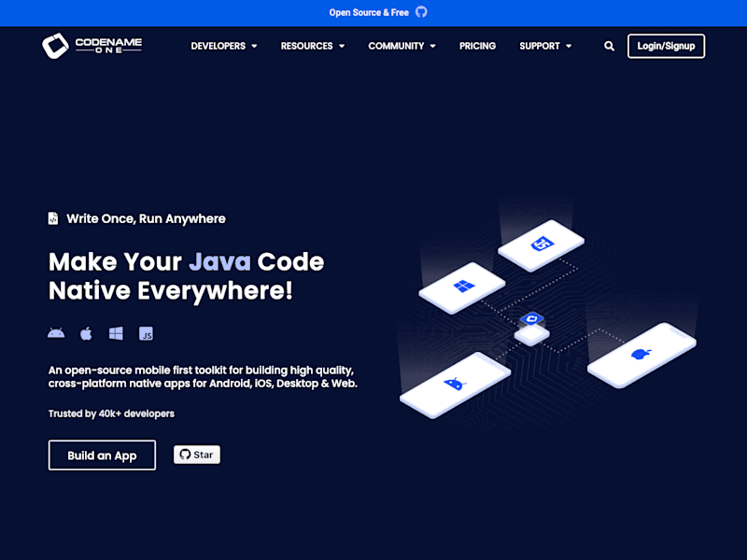Click the GitHub Star button
This screenshot has width=747, height=560.
[197, 455]
